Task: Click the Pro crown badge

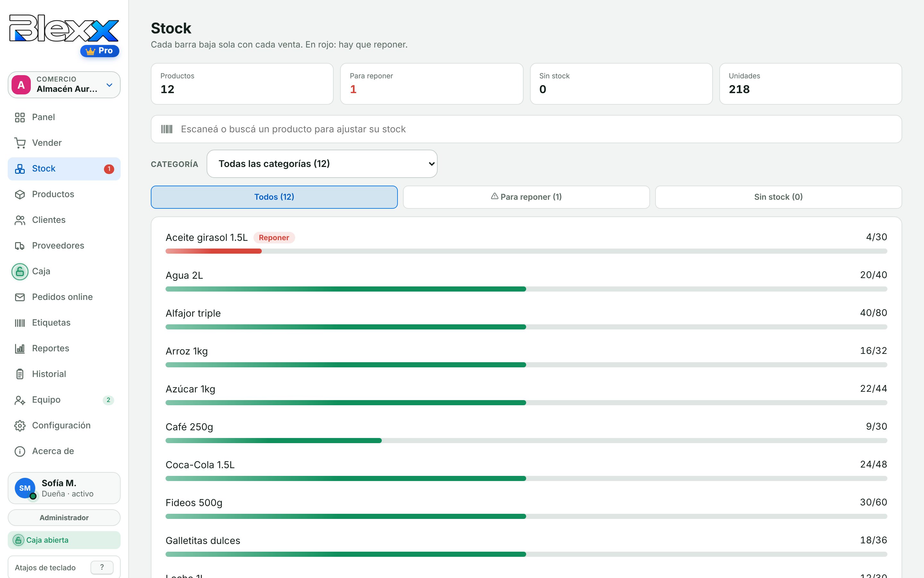Action: [100, 50]
